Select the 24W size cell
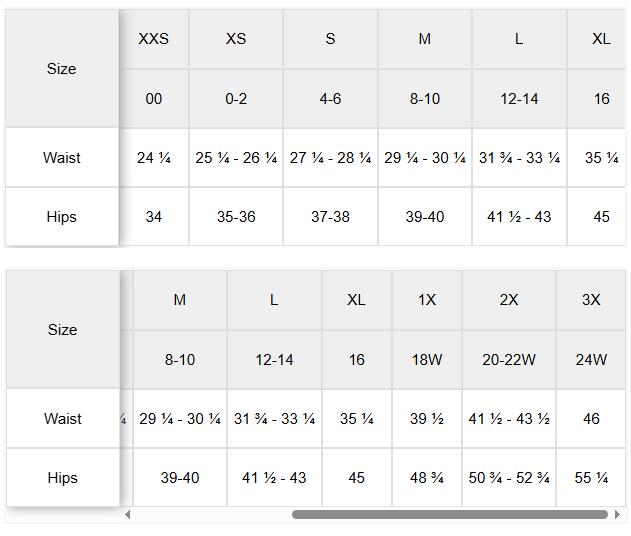The width and height of the screenshot is (631, 536). [591, 360]
